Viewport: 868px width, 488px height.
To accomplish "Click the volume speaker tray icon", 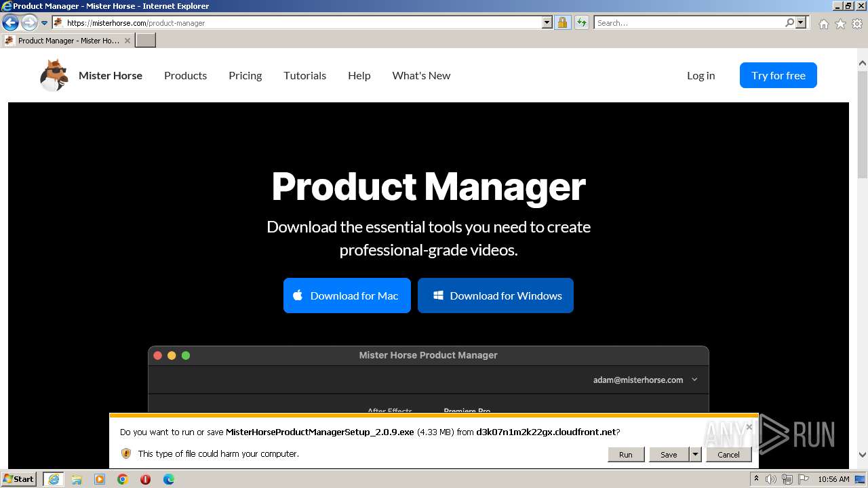I will (x=771, y=479).
